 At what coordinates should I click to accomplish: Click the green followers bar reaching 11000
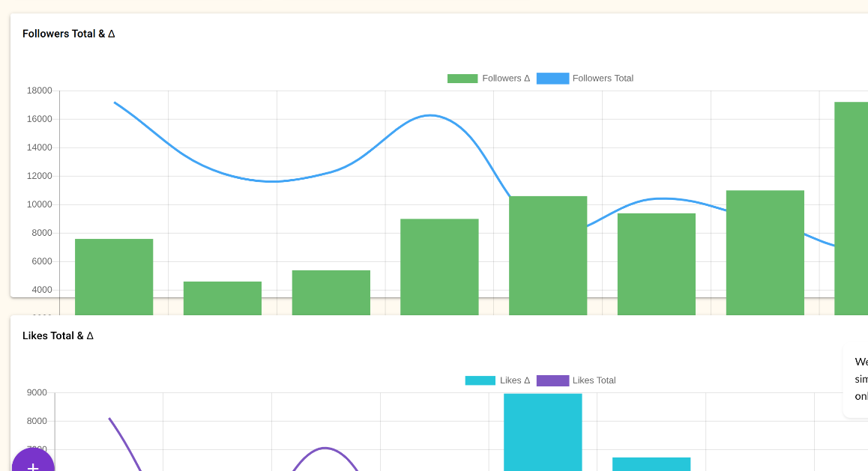(x=765, y=252)
